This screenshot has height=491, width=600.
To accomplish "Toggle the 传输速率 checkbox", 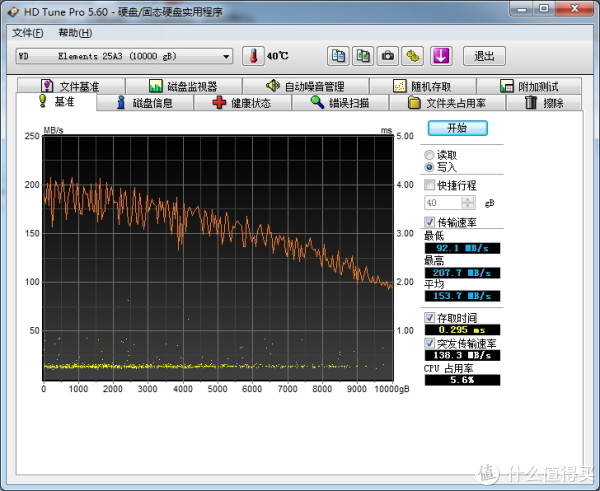I will tap(429, 222).
